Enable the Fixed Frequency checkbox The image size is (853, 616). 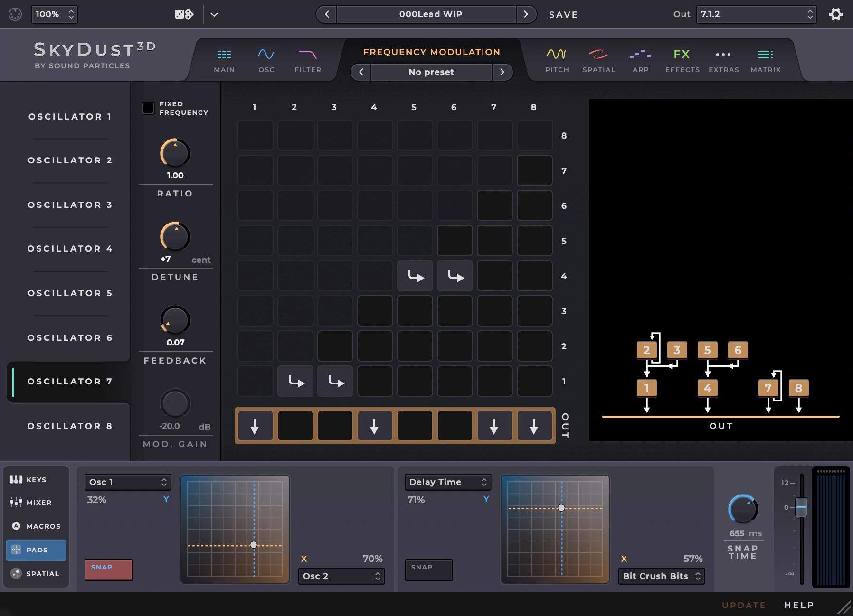click(147, 108)
